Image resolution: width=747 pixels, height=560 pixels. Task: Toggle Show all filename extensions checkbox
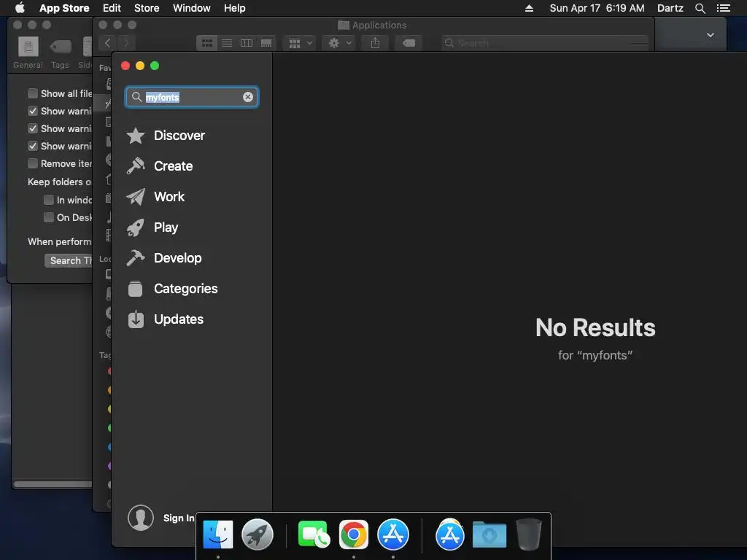coord(33,93)
